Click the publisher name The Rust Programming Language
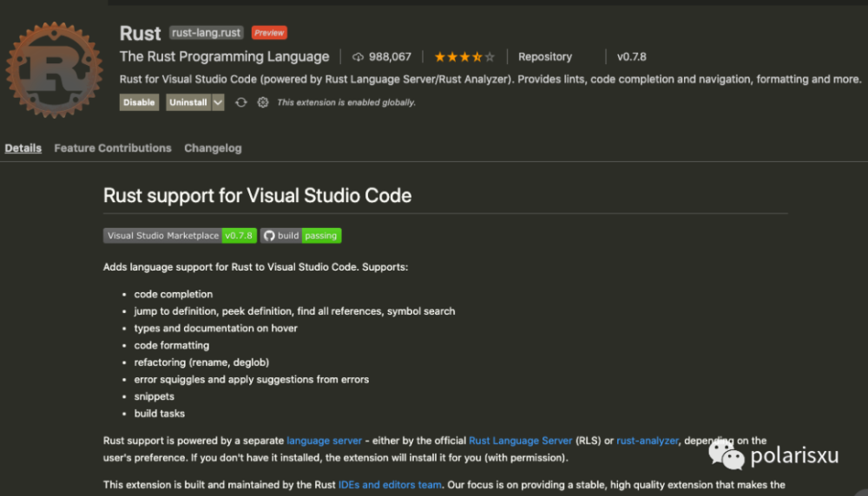 (224, 57)
